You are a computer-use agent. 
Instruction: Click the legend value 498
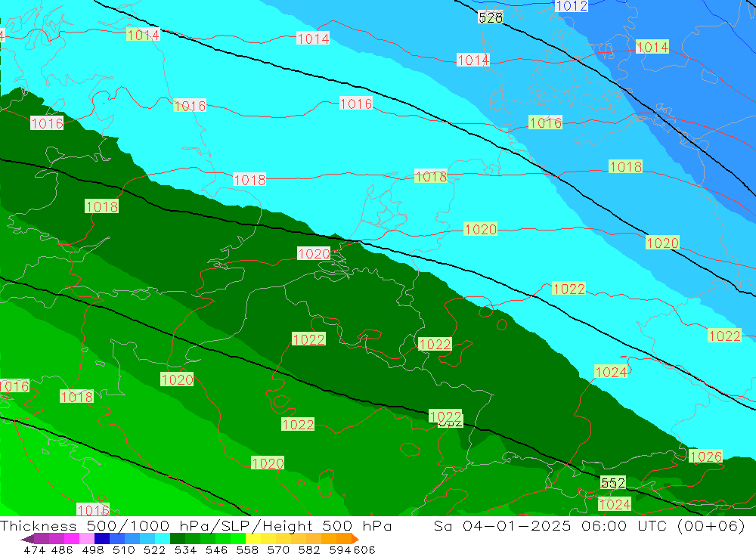point(93,549)
